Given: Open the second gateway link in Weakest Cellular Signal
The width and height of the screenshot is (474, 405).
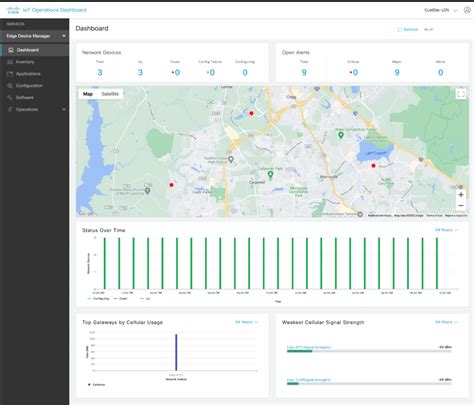Looking at the screenshot, I should point(309,380).
